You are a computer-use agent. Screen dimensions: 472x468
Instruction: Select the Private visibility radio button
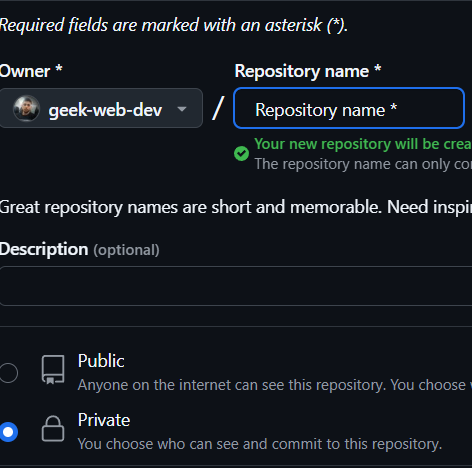pyautogui.click(x=8, y=432)
